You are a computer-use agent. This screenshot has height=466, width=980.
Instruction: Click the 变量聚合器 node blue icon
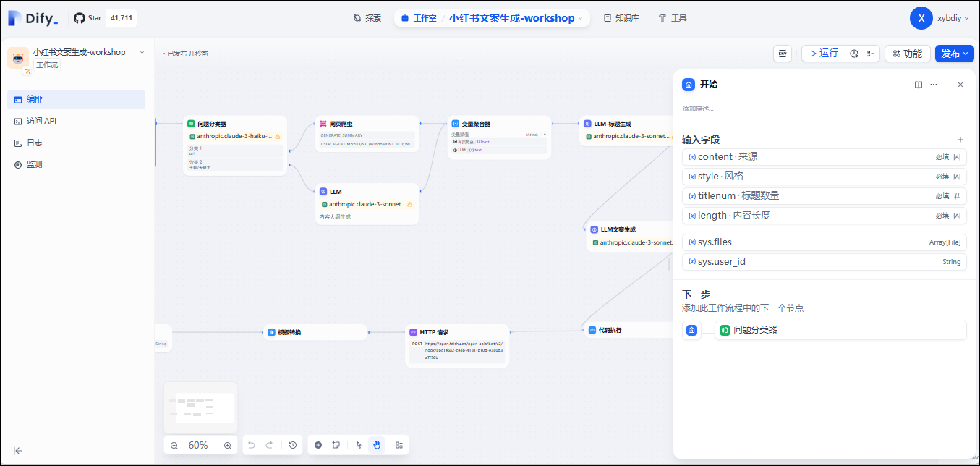456,124
